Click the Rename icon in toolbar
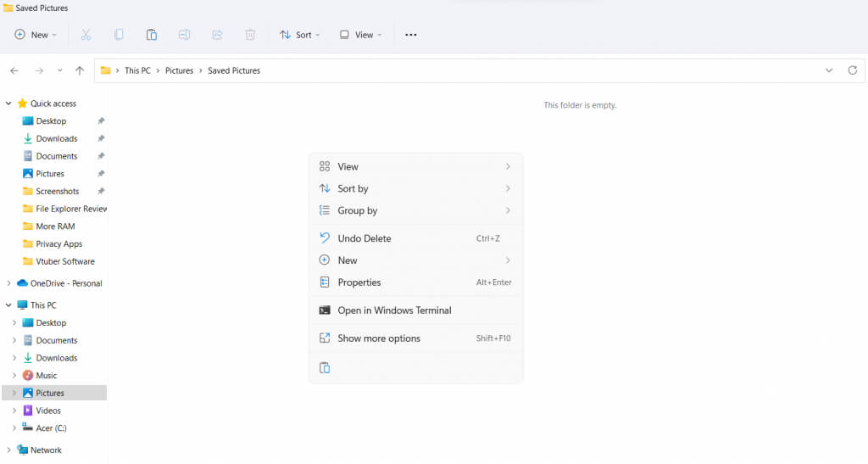This screenshot has height=464, width=868. pyautogui.click(x=184, y=35)
